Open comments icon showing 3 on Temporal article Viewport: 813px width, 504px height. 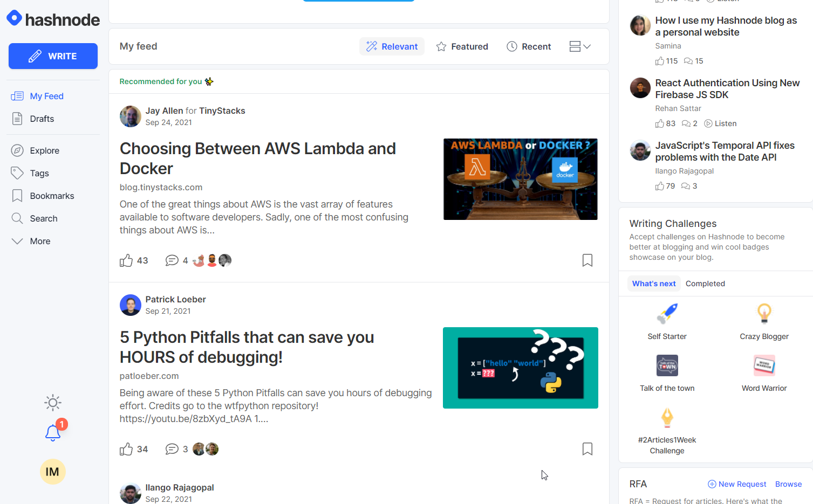(x=686, y=186)
